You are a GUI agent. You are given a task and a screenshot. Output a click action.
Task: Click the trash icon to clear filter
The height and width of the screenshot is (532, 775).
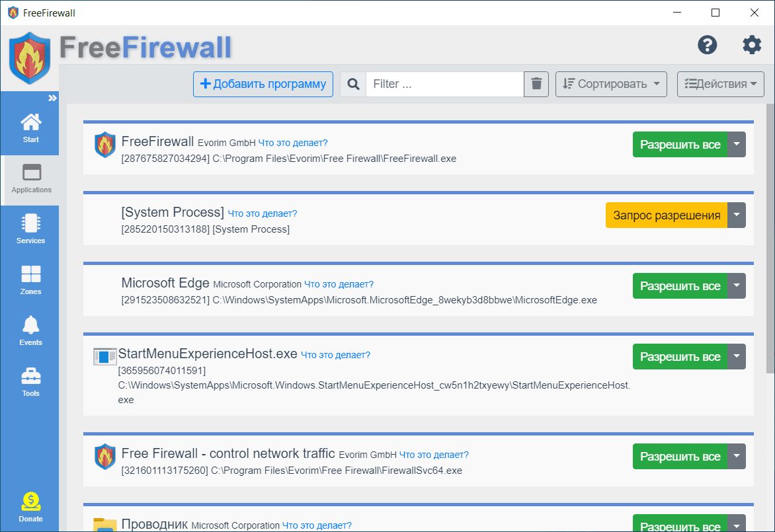coord(536,84)
